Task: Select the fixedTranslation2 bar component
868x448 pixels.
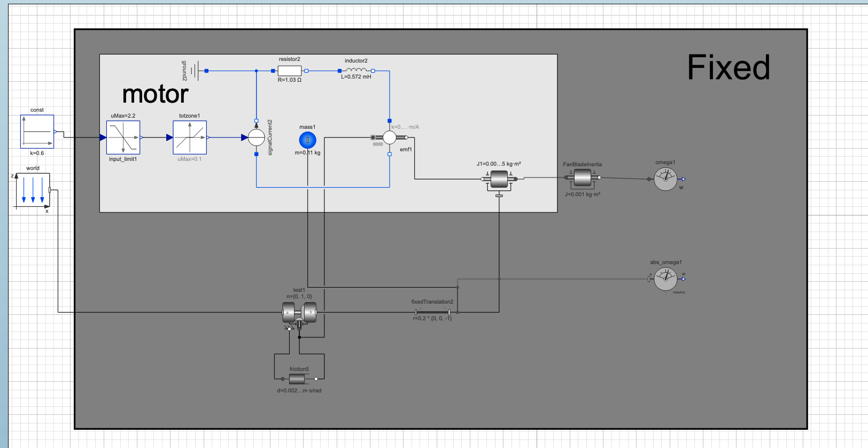Action: tap(432, 312)
